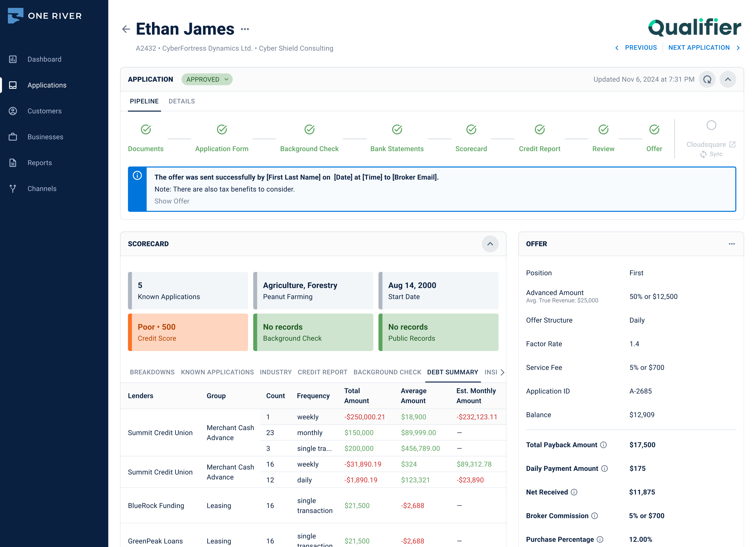
Task: Click the Credit Report step checkmark
Action: (x=539, y=130)
